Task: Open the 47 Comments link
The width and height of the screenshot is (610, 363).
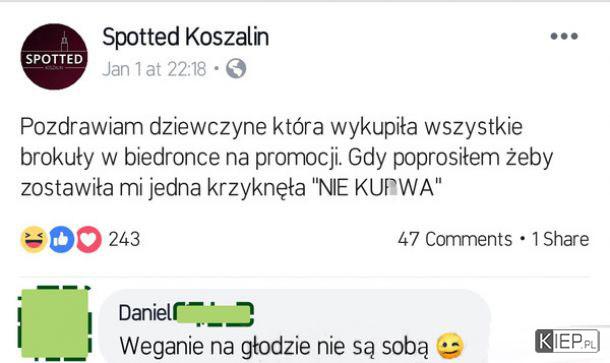Action: pos(455,239)
